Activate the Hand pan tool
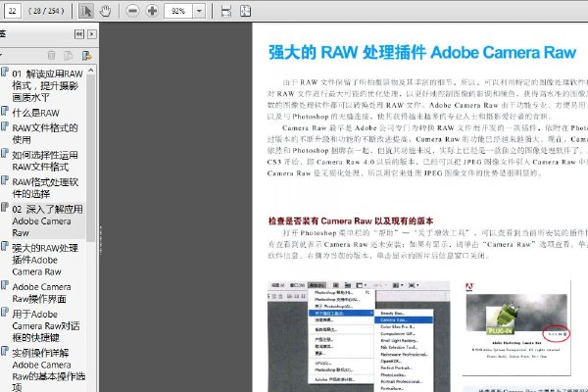The height and width of the screenshot is (392, 588). coord(106,11)
